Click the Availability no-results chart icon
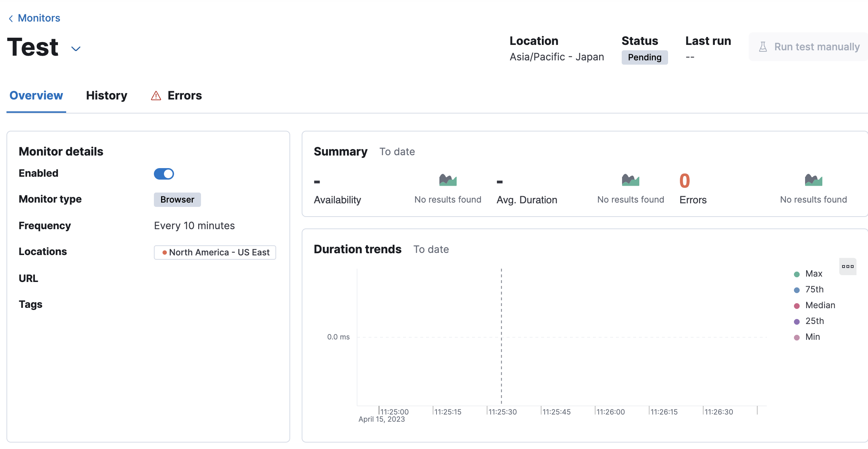The height and width of the screenshot is (449, 868). pyautogui.click(x=448, y=180)
